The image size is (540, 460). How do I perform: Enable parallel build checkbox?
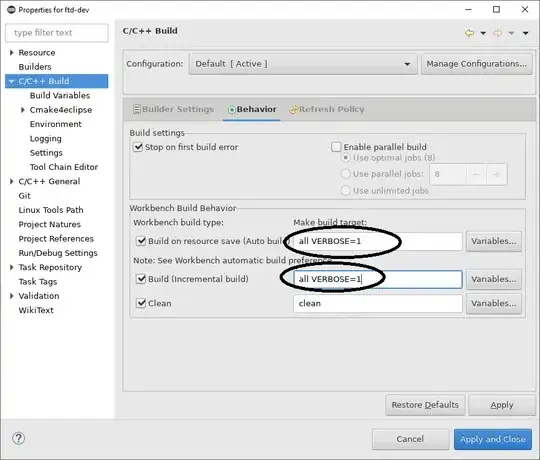tap(336, 147)
